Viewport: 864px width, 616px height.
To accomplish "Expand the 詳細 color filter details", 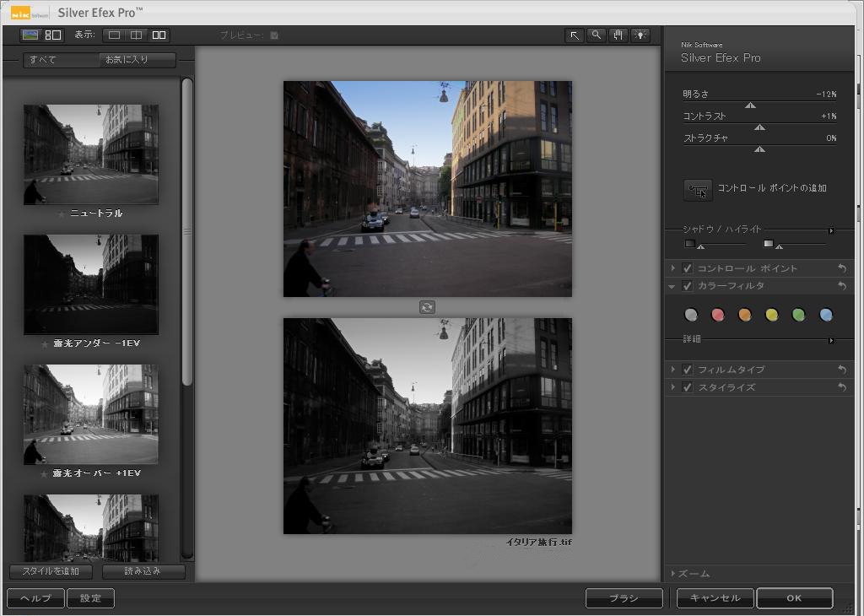I will tap(831, 341).
